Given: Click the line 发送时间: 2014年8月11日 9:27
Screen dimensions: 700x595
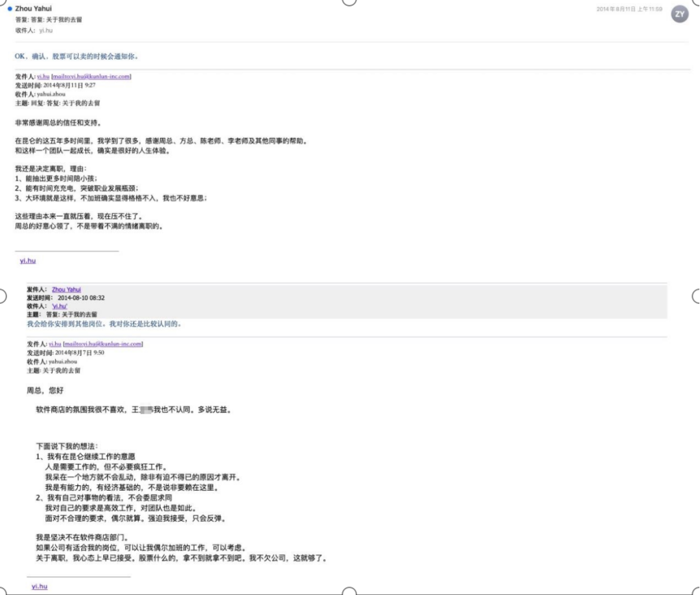Looking at the screenshot, I should click(x=55, y=86).
